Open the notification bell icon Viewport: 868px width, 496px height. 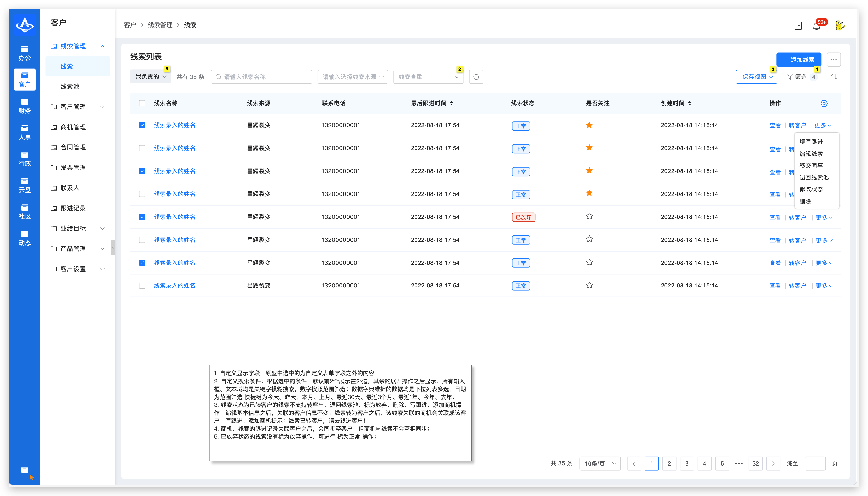[817, 26]
